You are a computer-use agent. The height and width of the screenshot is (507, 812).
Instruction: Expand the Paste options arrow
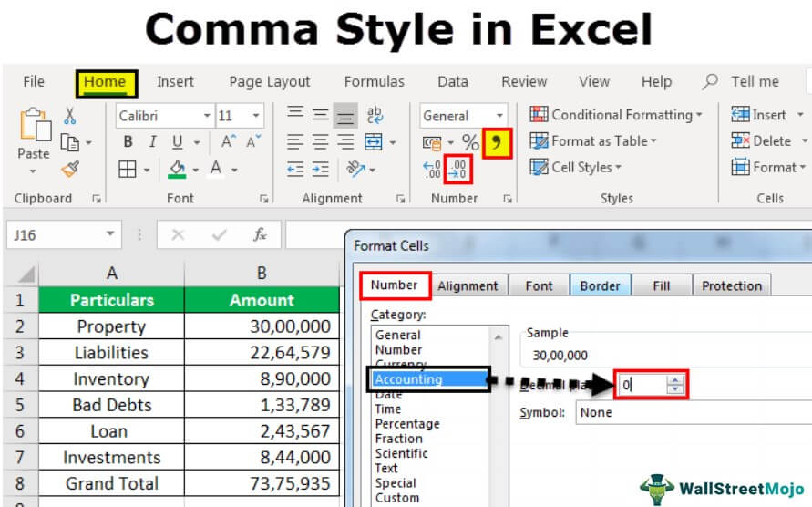click(33, 171)
